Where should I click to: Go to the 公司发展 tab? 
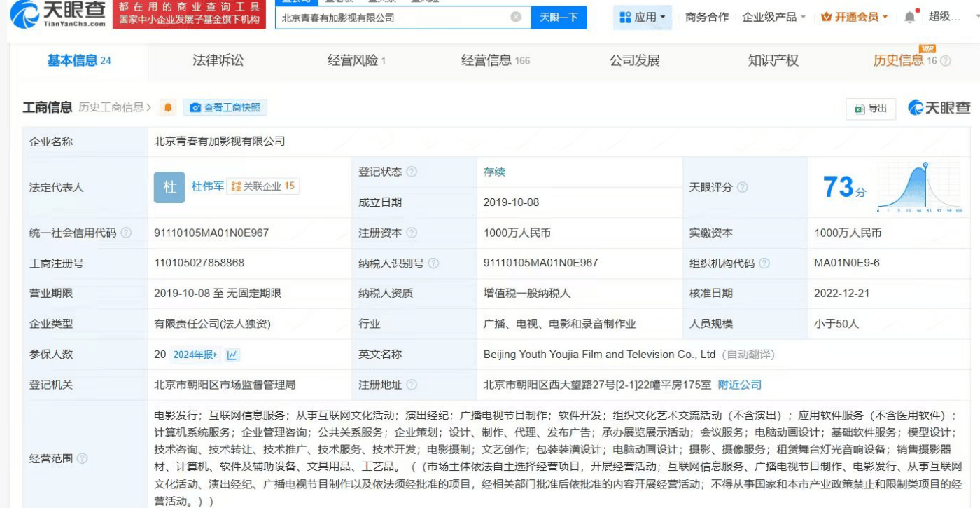(x=635, y=61)
